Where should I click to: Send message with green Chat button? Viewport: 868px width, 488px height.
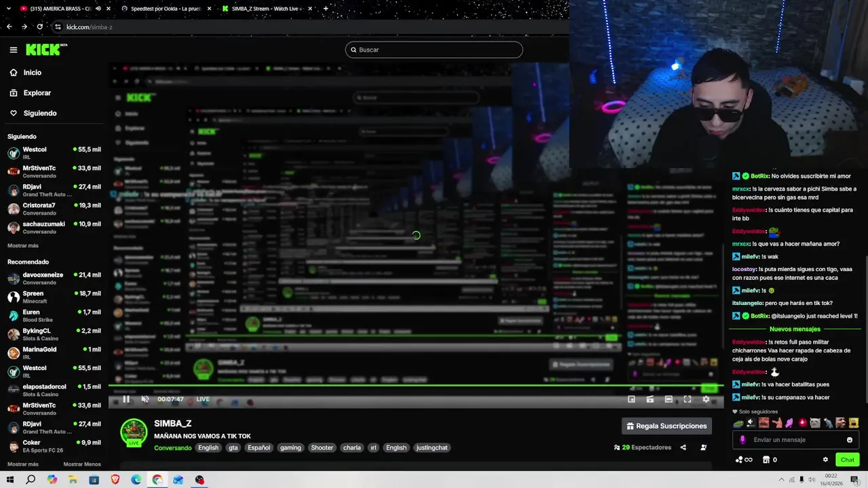pyautogui.click(x=848, y=460)
